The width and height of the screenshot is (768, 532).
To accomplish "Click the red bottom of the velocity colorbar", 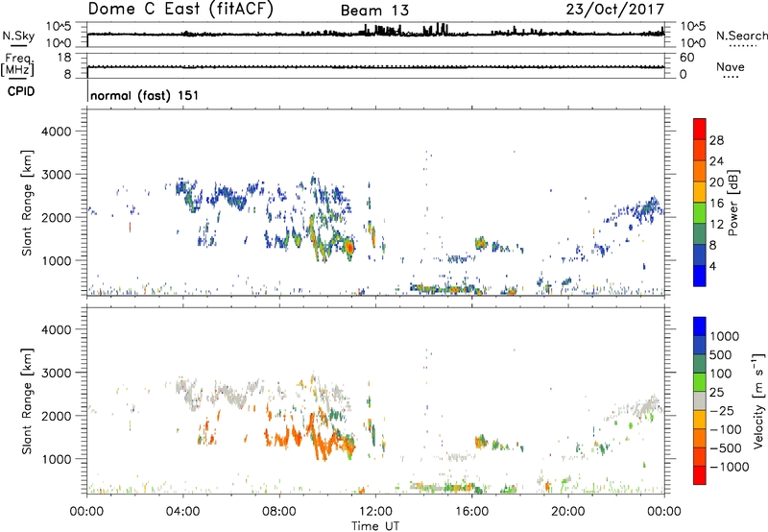I will (x=700, y=475).
